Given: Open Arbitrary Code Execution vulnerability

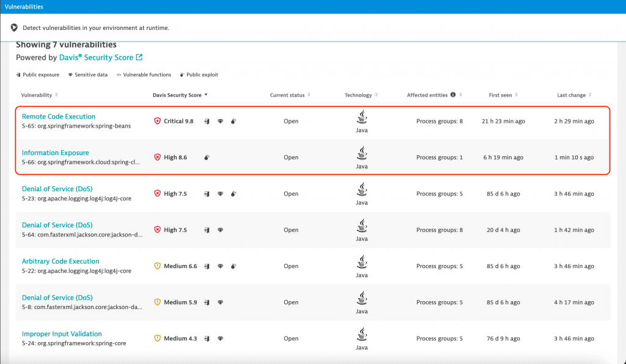Looking at the screenshot, I should 61,261.
